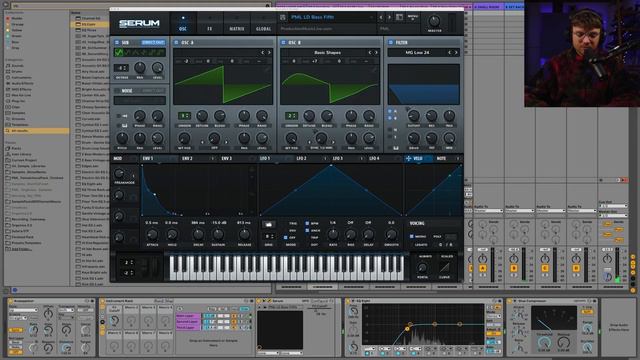Click the OSC A unison voices stepper
Image resolution: width=640 pixels, height=360 pixels.
(184, 116)
